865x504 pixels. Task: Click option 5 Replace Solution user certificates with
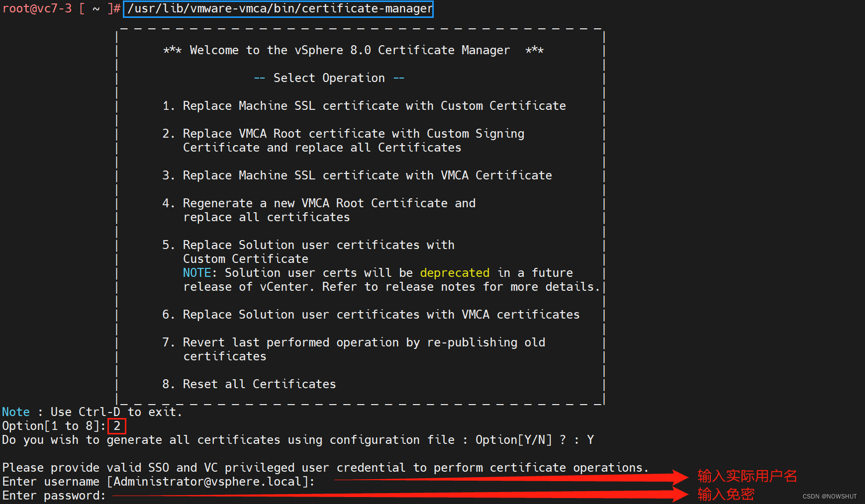[x=308, y=245]
